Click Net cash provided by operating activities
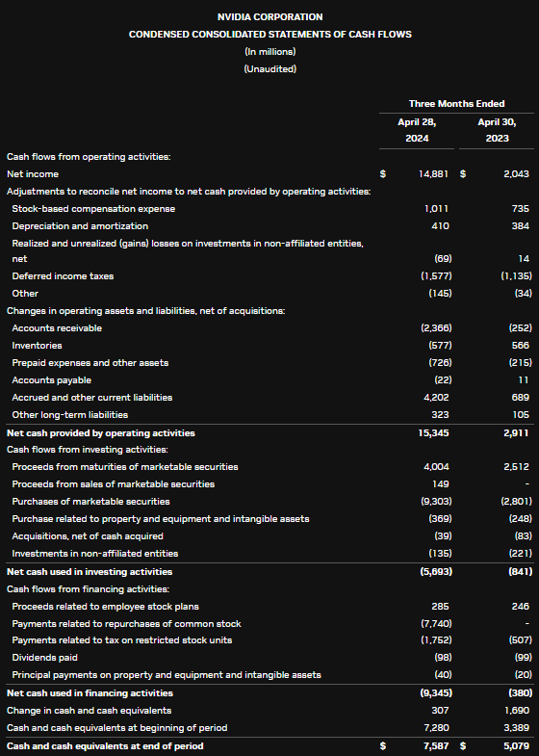 tap(101, 433)
